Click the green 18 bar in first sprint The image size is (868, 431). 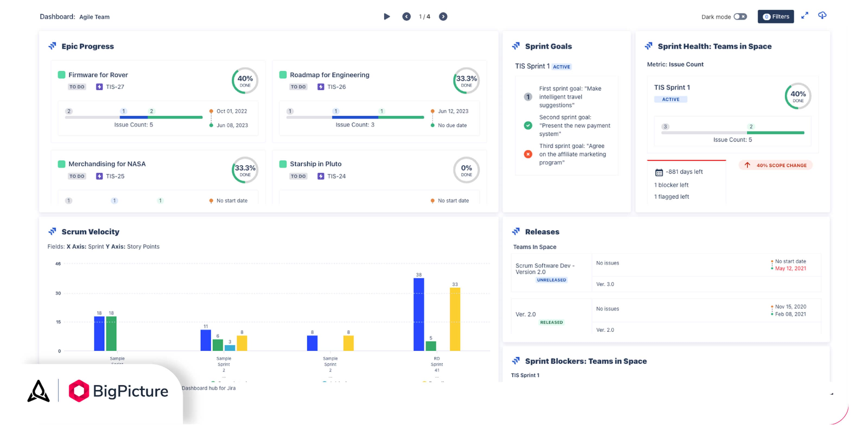click(111, 334)
